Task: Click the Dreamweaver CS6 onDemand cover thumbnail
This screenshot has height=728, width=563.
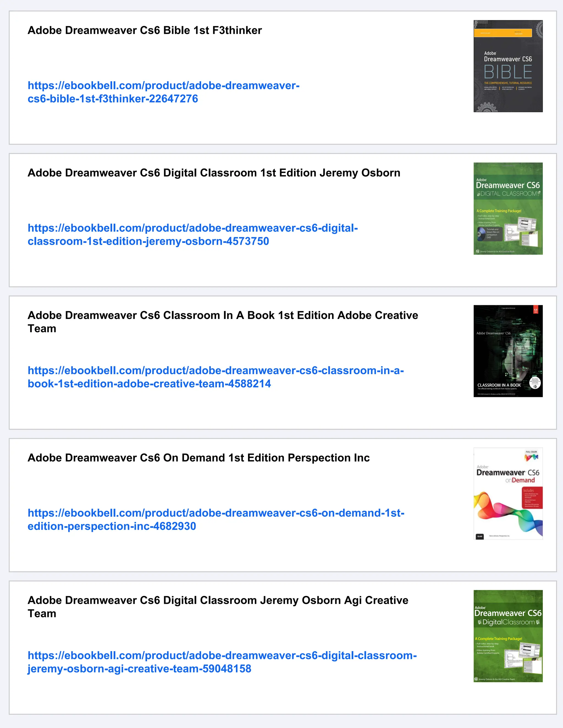Action: 508,494
